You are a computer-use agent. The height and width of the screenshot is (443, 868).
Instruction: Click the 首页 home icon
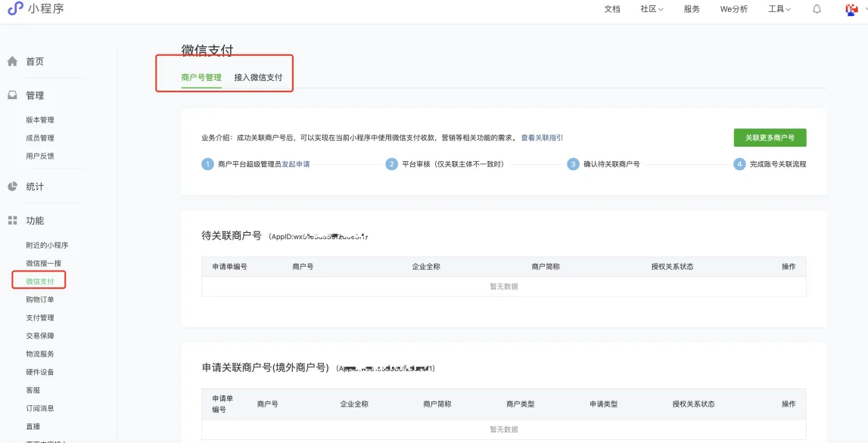[13, 61]
